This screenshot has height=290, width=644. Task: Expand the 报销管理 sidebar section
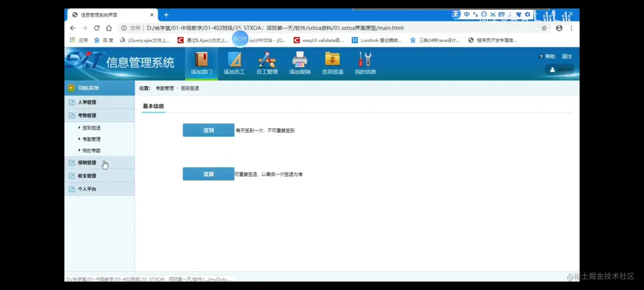pos(100,162)
